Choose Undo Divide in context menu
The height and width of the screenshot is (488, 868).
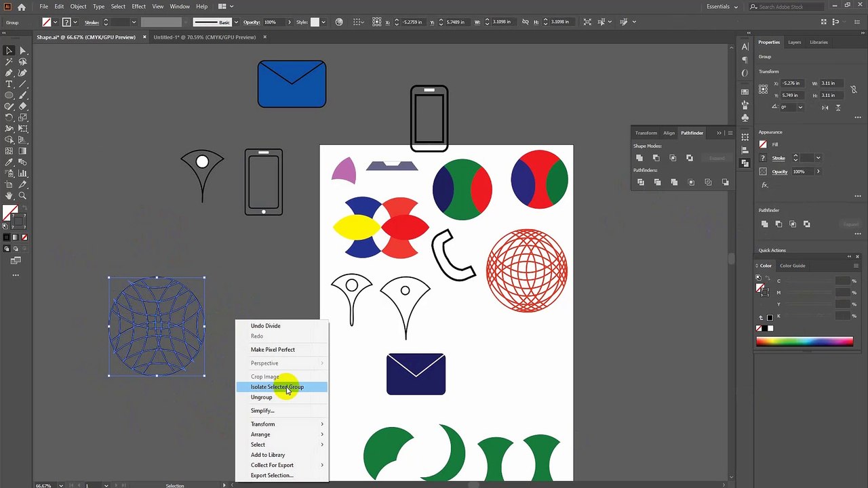(x=281, y=326)
